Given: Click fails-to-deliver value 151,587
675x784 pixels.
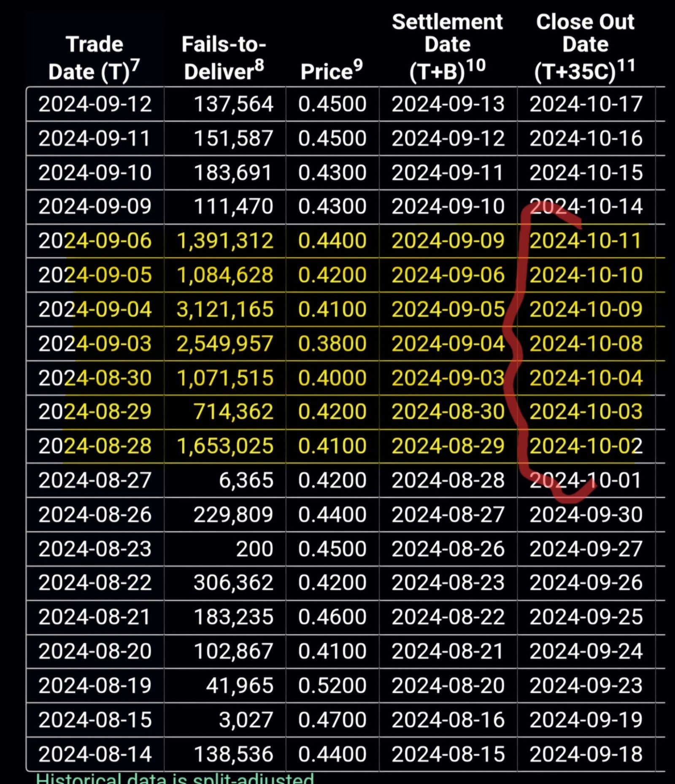Looking at the screenshot, I should pos(233,138).
